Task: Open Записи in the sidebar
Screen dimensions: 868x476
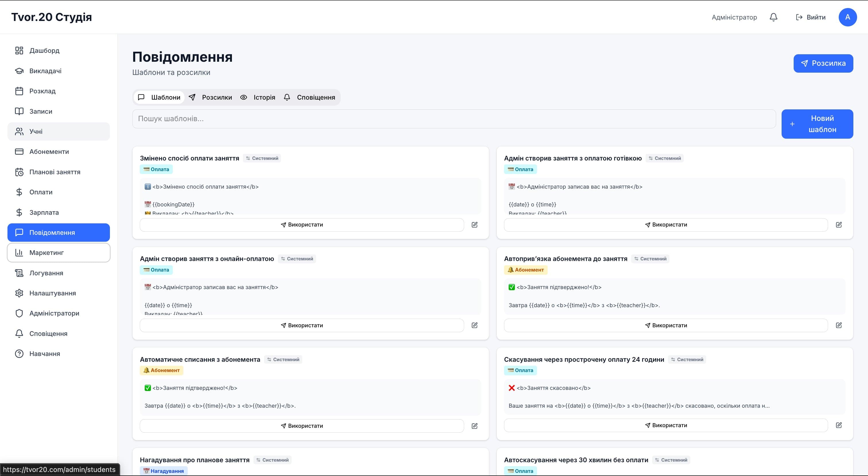Action: click(x=59, y=111)
